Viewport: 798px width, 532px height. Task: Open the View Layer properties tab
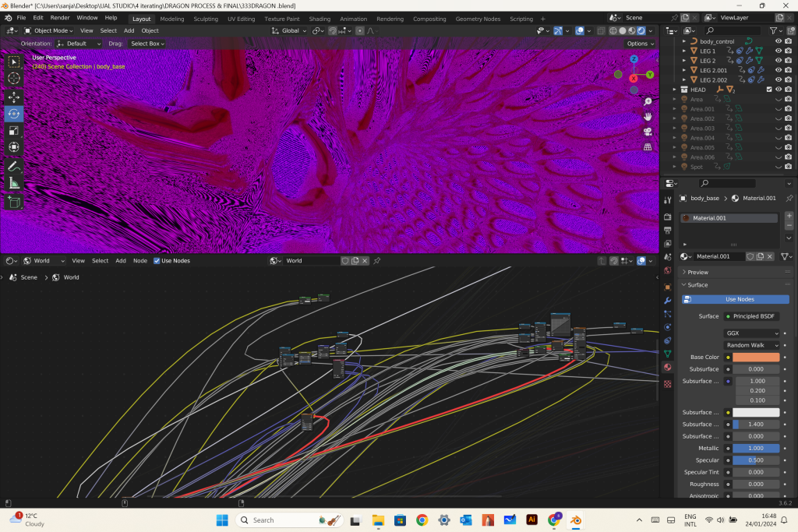click(668, 244)
